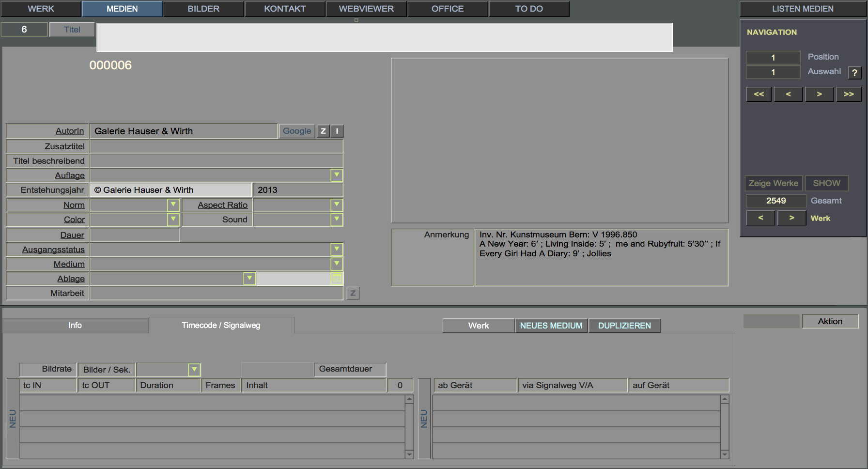Go to previous Werk using < arrow
868x469 pixels.
(x=760, y=218)
